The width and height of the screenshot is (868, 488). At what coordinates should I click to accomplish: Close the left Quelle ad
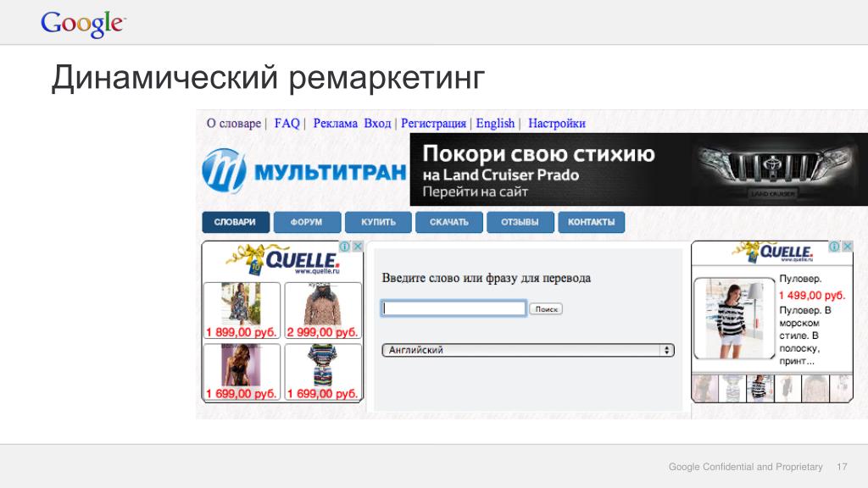click(358, 247)
